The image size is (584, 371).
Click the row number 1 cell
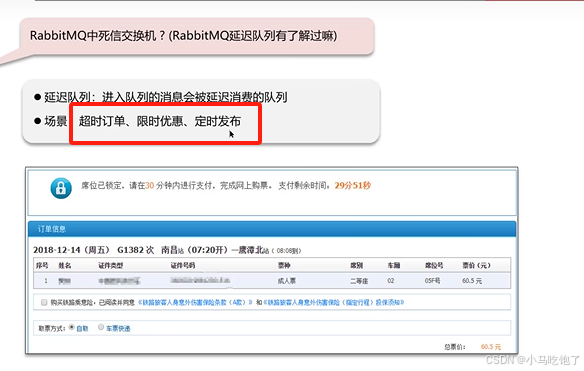[46, 281]
